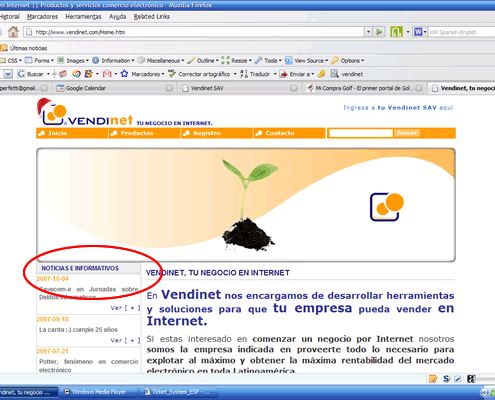Click the black and white icon at the status bar's end
Viewport: 495px width, 400px height.
[471, 379]
